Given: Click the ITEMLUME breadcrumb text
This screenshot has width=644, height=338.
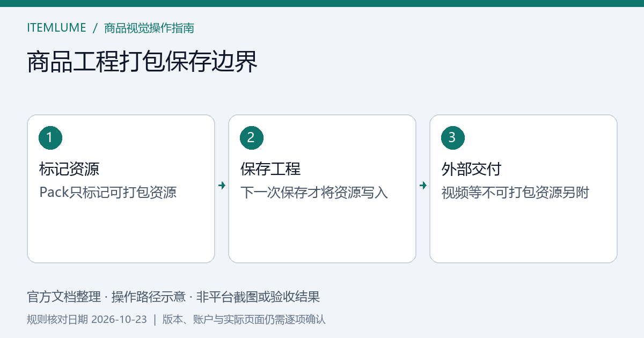Looking at the screenshot, I should coord(56,28).
